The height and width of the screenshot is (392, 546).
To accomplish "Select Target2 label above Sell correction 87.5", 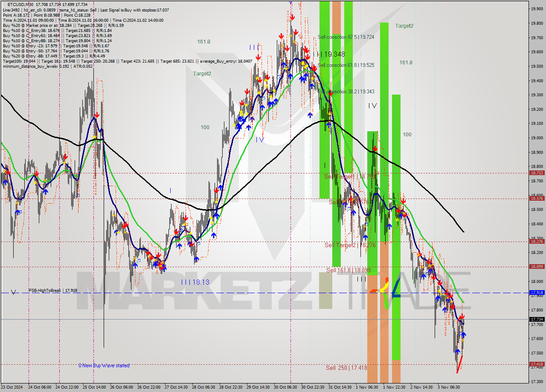I will (404, 26).
